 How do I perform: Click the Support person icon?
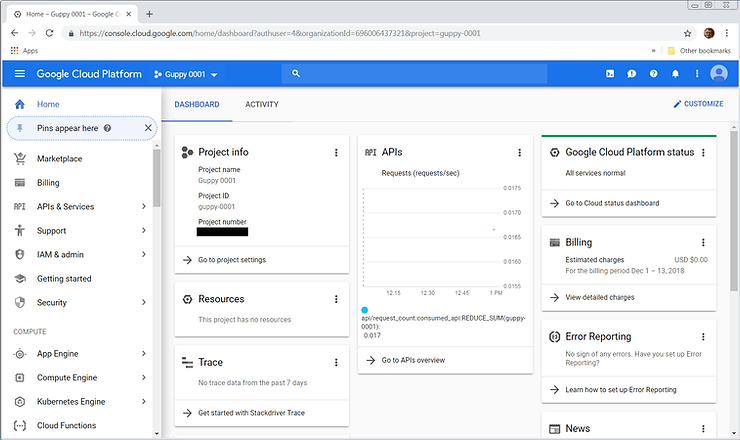[20, 230]
